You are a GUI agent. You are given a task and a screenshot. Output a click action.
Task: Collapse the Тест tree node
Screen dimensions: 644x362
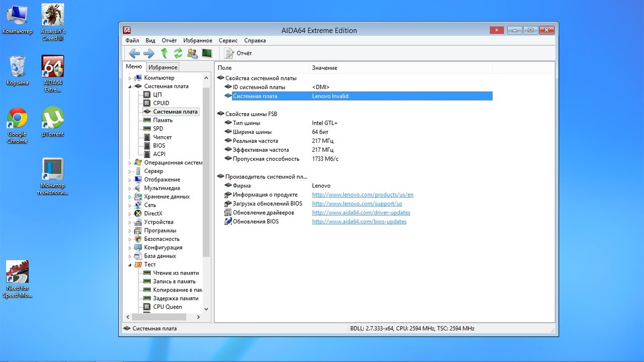[x=130, y=264]
